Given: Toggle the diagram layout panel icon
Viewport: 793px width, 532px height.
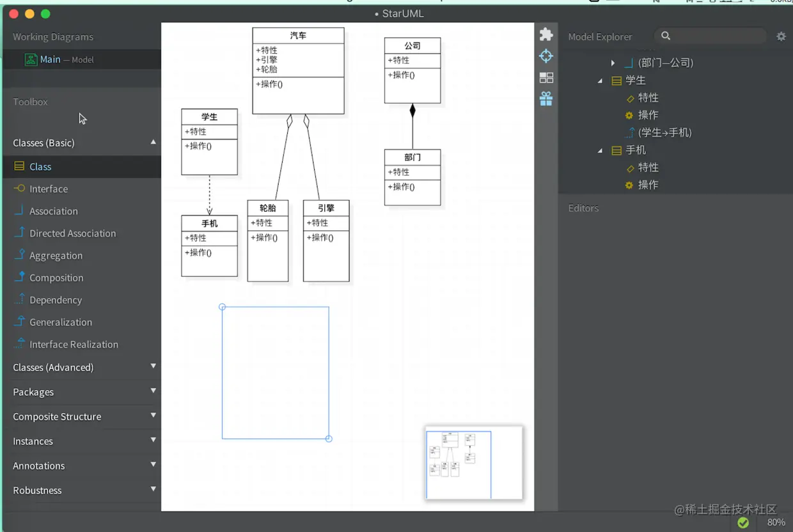Looking at the screenshot, I should (546, 77).
